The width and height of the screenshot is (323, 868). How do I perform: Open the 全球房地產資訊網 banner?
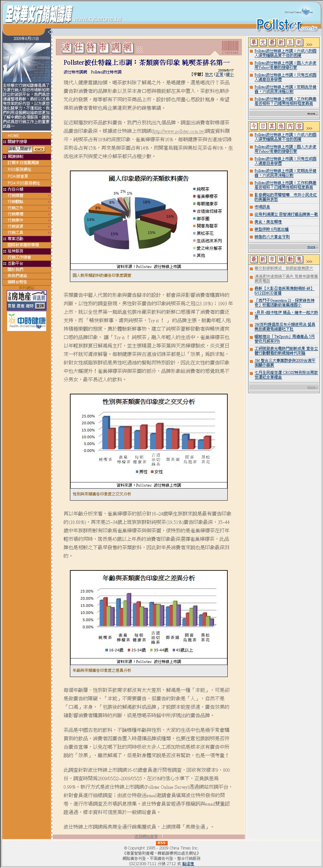tap(26, 300)
